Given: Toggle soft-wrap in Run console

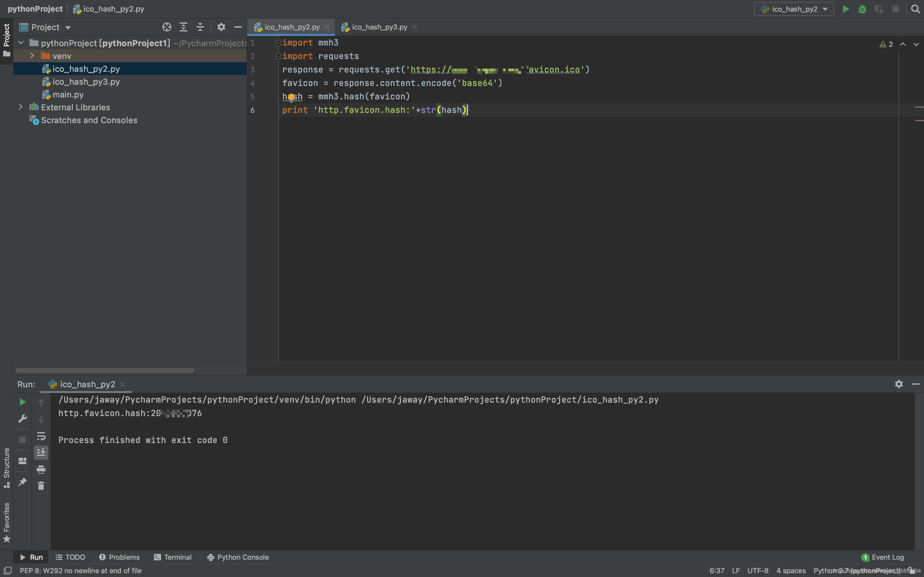Looking at the screenshot, I should coord(41,436).
